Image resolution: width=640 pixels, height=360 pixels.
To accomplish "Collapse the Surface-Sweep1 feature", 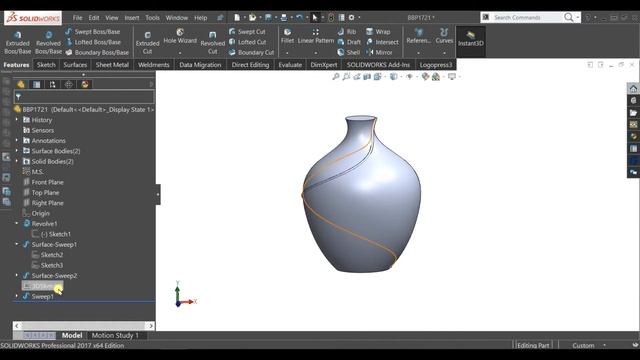I will [17, 244].
